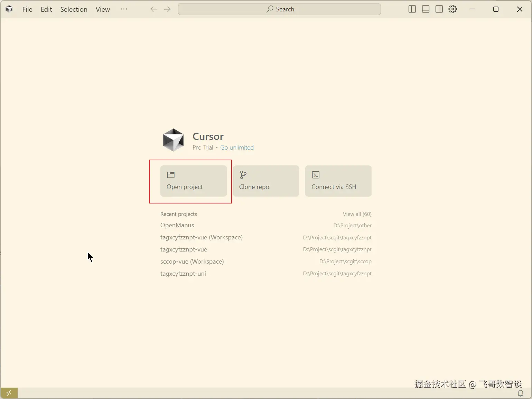Expand the overflow menu with three dots
This screenshot has height=399, width=532.
[124, 9]
